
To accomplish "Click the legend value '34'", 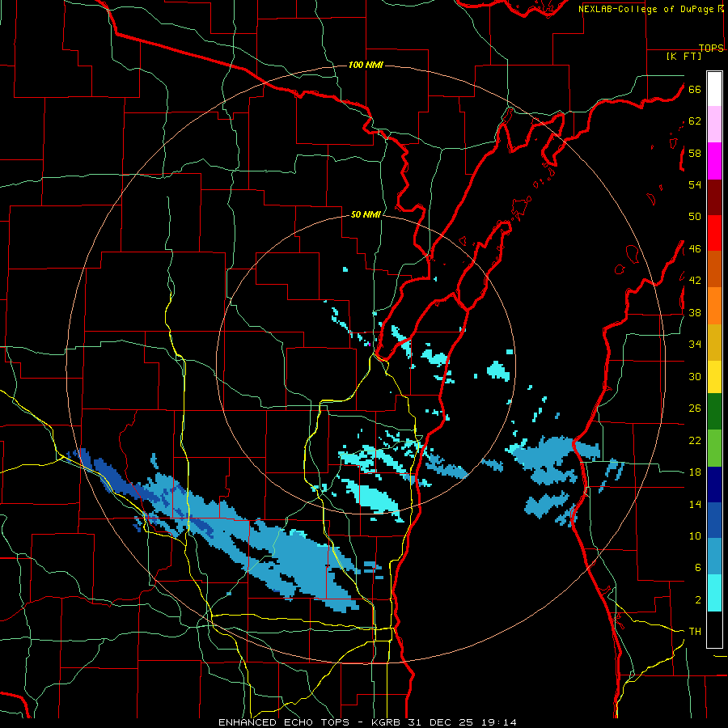I will (695, 345).
